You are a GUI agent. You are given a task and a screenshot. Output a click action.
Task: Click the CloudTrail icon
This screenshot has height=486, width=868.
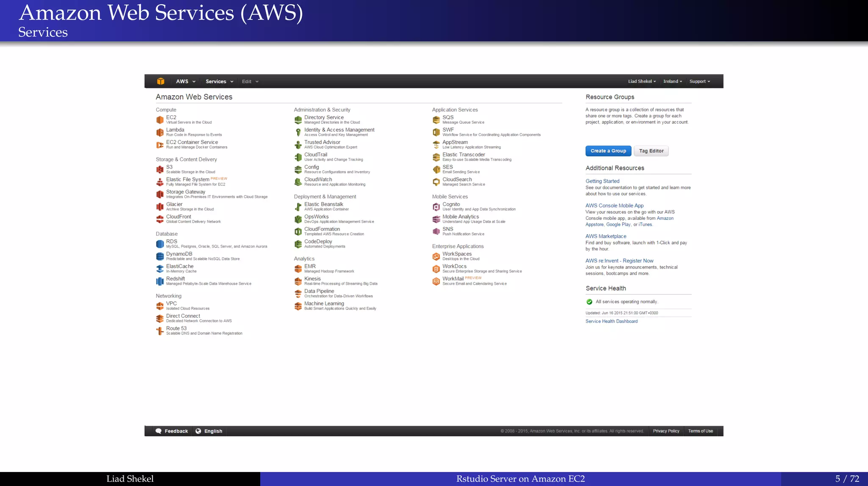pyautogui.click(x=298, y=157)
